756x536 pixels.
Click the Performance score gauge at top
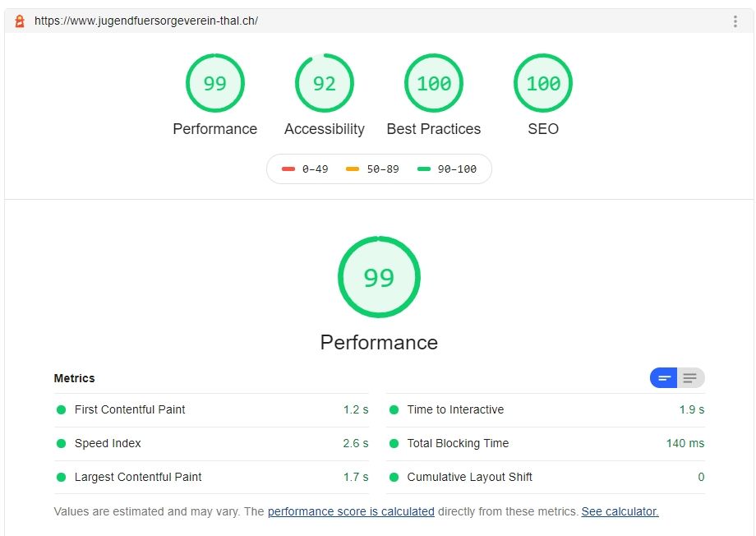pos(214,84)
